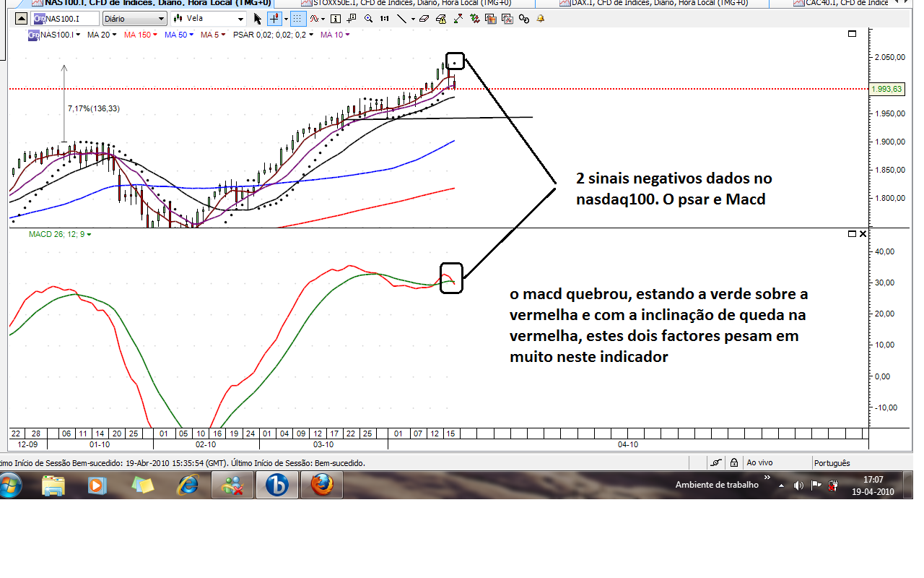This screenshot has width=924, height=578.
Task: Maximize the MACD indicator panel
Action: tap(852, 233)
